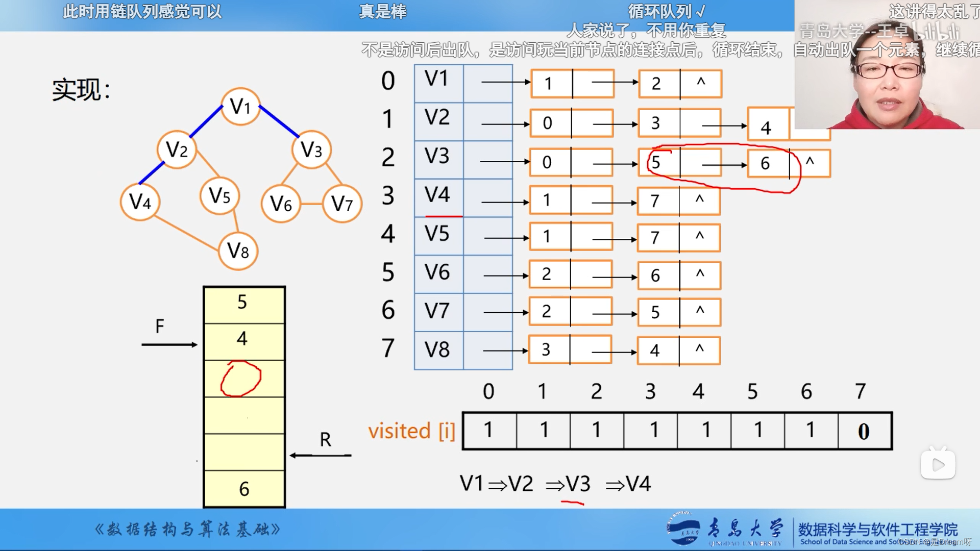Click V2 in the traversal sequence text
The width and height of the screenshot is (980, 551).
[520, 484]
